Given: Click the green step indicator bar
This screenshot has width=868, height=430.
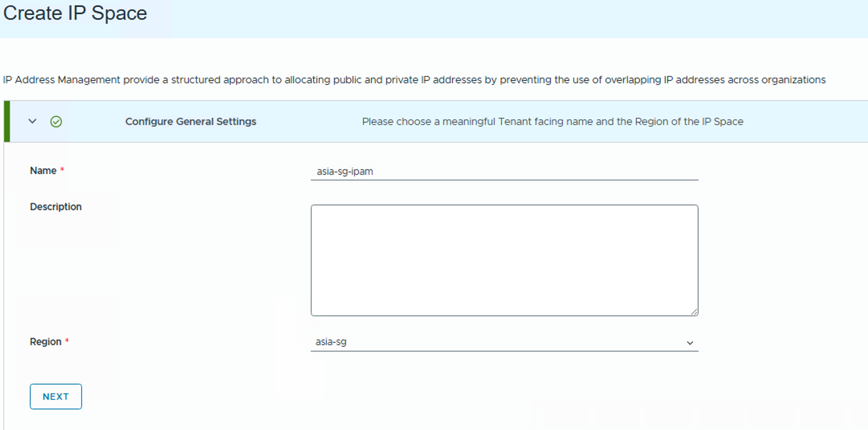Looking at the screenshot, I should 7,121.
